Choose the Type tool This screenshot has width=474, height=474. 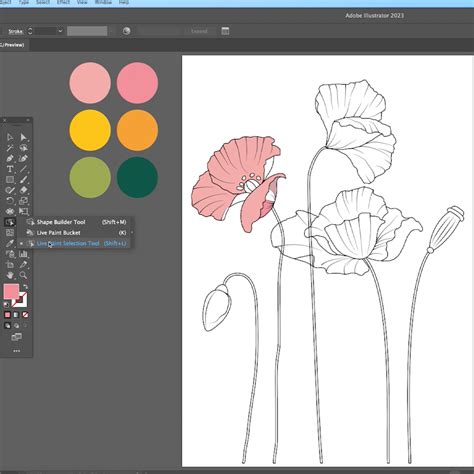click(10, 169)
